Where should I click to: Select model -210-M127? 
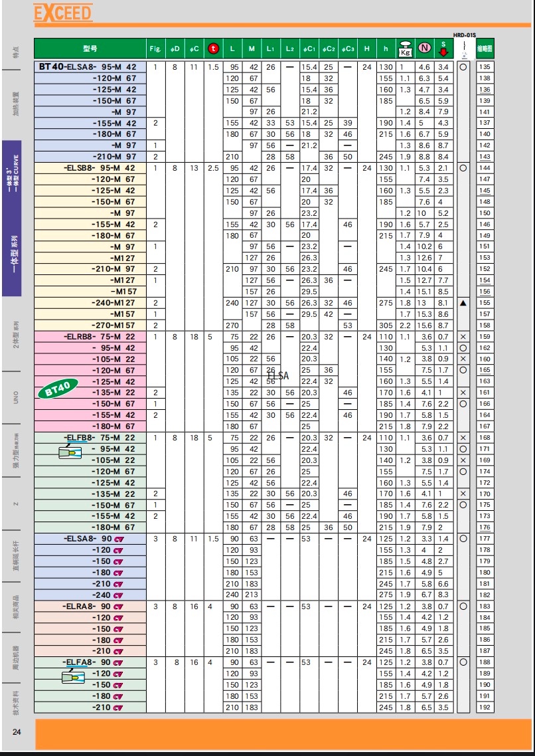pos(90,280)
